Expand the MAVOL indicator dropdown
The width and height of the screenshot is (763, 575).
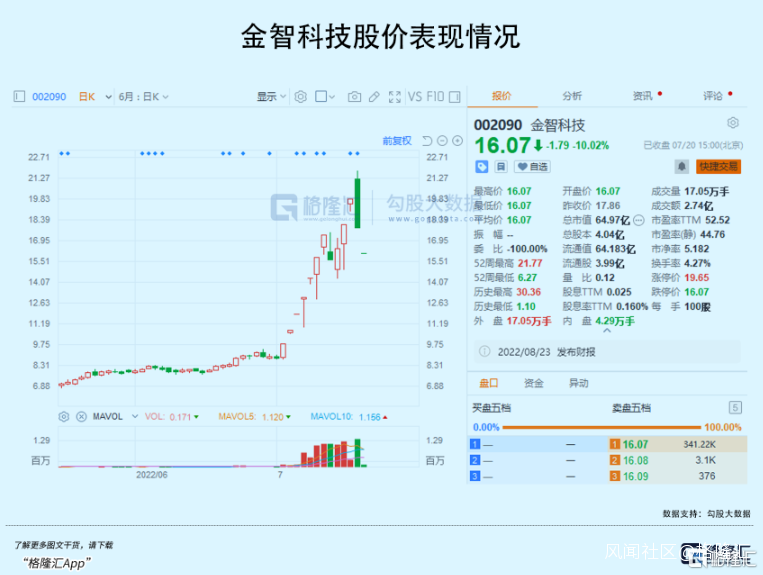pyautogui.click(x=135, y=417)
